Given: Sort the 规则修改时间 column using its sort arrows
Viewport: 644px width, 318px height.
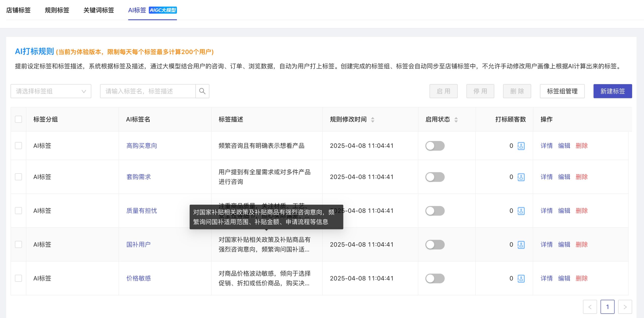Looking at the screenshot, I should pyautogui.click(x=373, y=120).
